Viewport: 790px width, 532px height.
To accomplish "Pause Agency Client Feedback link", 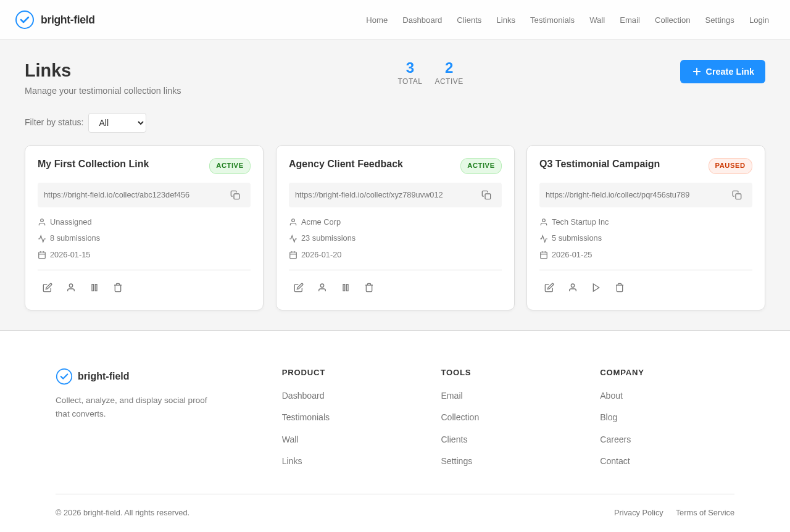I will [x=346, y=288].
